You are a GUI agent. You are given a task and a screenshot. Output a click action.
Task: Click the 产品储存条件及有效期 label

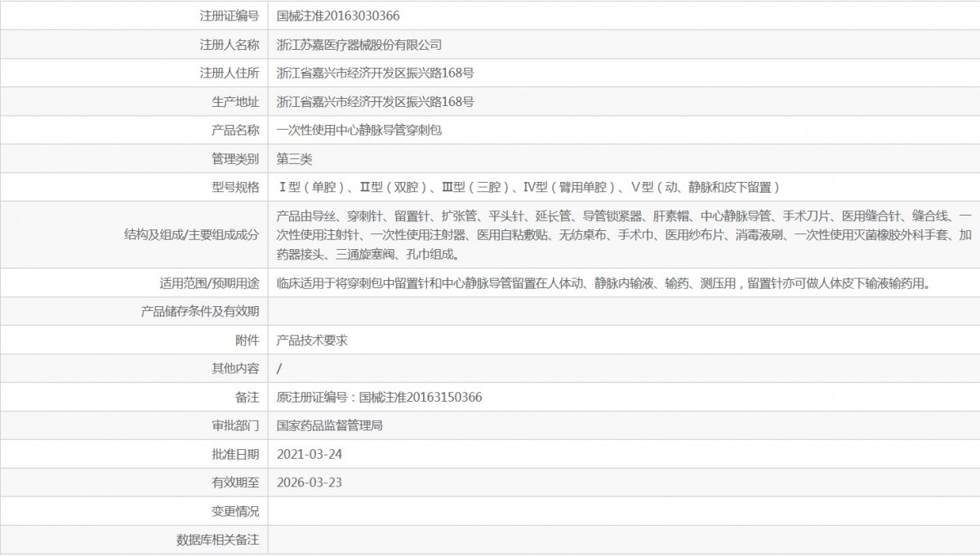200,312
